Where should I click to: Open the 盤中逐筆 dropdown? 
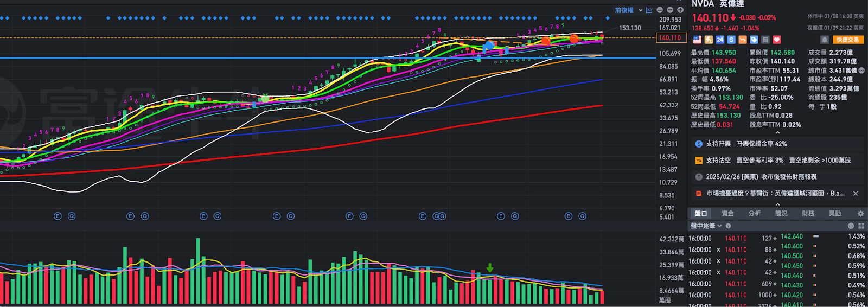point(706,226)
